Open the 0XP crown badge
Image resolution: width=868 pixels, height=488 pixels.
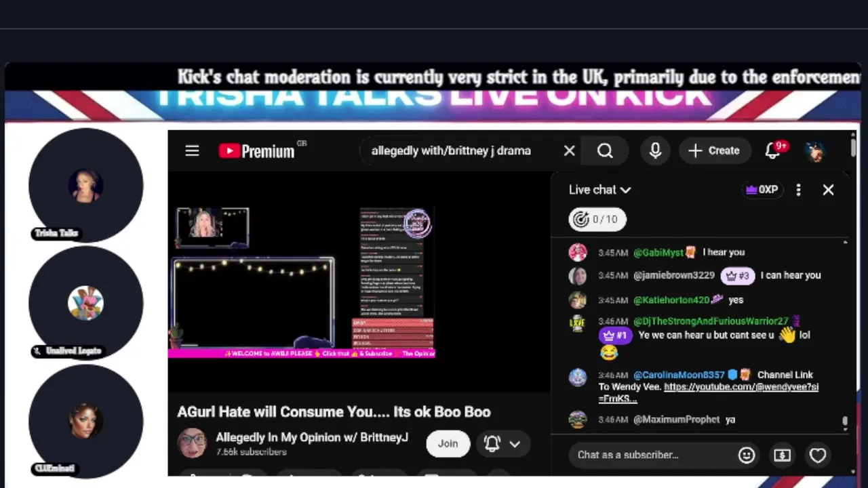762,190
